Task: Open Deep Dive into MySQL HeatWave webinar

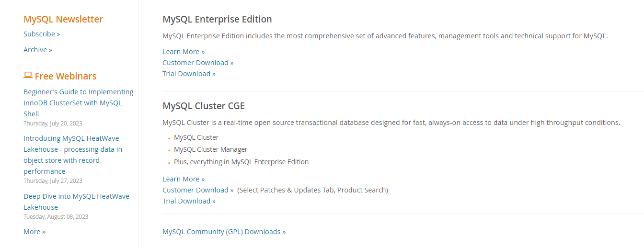Action: point(76,202)
